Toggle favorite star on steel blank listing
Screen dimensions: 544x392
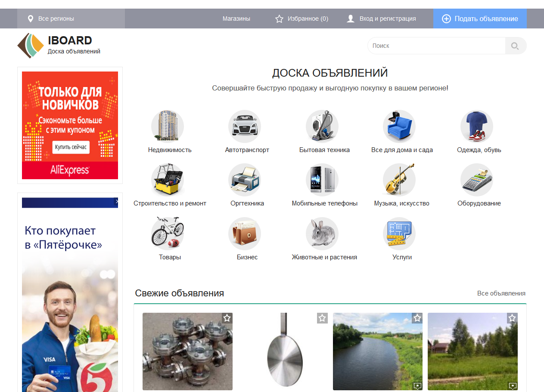[x=322, y=318]
